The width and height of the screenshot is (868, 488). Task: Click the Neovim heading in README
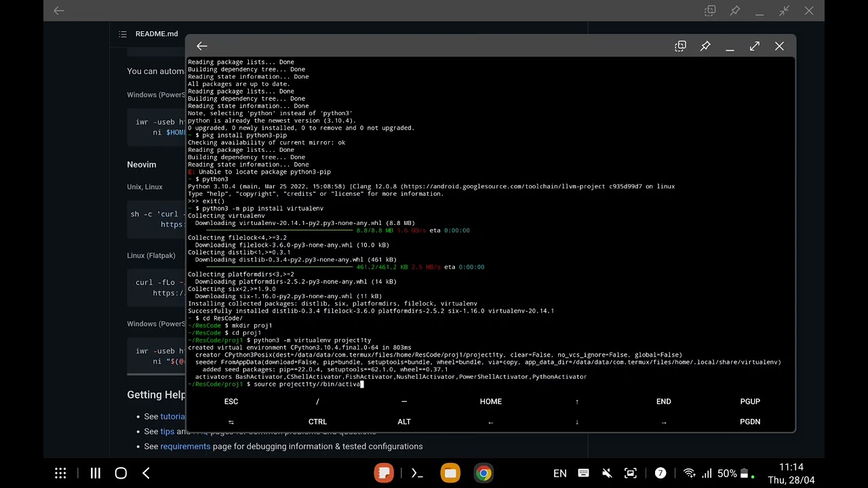[x=142, y=165]
